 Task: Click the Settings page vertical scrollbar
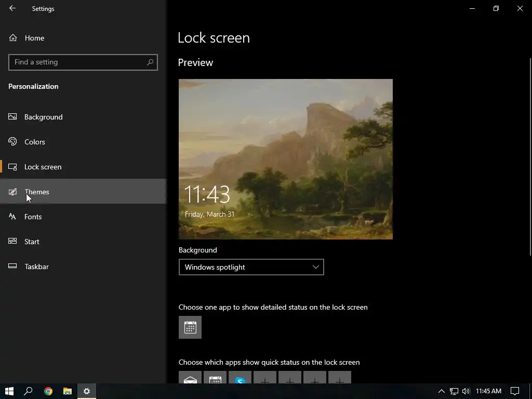pos(530,157)
